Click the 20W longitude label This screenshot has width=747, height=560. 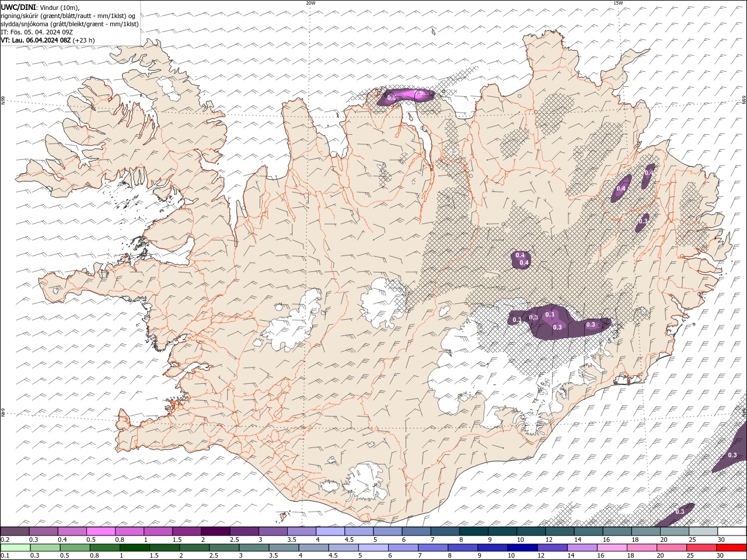[x=310, y=3]
